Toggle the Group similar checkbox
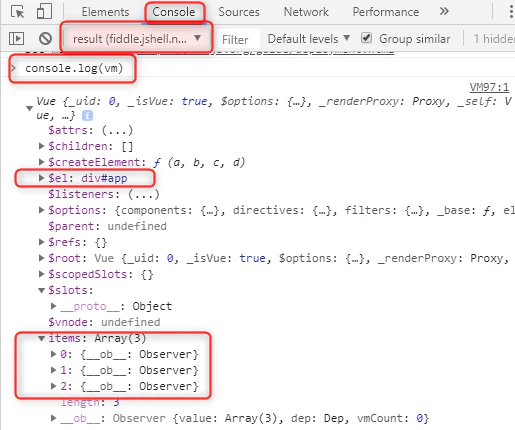The width and height of the screenshot is (515, 430). click(x=366, y=38)
